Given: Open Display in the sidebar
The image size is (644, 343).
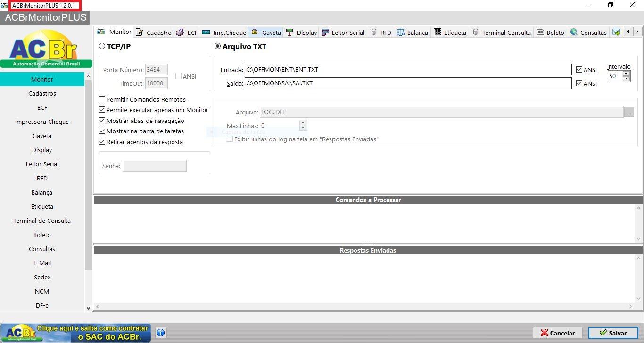Looking at the screenshot, I should point(42,150).
